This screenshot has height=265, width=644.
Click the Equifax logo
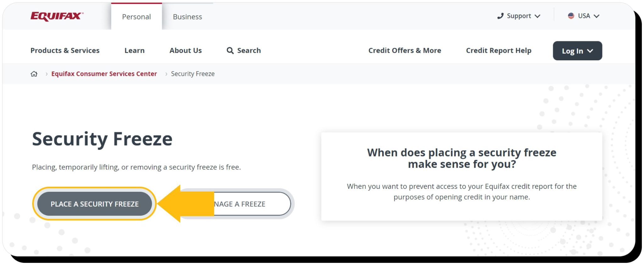pos(57,16)
